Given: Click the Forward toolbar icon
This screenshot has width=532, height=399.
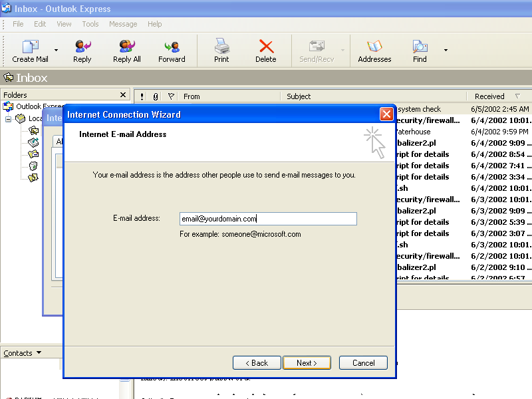Looking at the screenshot, I should tap(172, 51).
